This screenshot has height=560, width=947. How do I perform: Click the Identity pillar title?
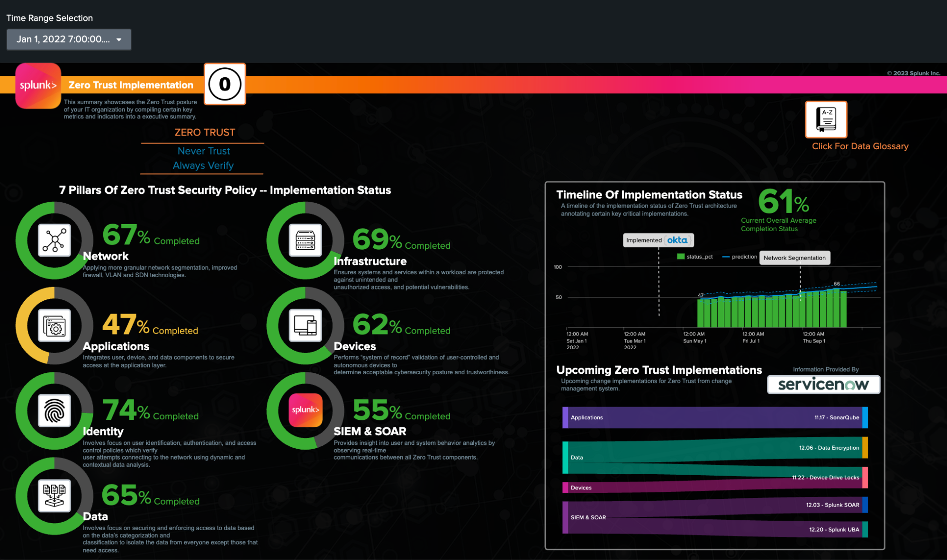(103, 432)
